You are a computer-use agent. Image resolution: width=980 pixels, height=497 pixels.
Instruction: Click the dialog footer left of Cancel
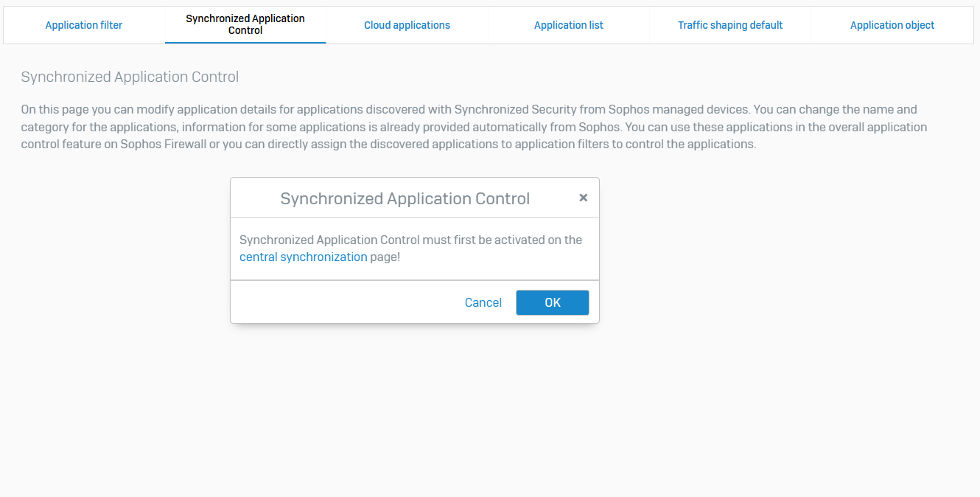(339, 302)
